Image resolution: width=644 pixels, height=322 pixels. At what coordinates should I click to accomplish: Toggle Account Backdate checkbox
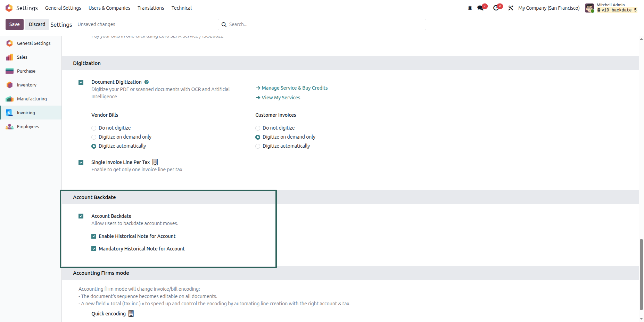coord(81,216)
